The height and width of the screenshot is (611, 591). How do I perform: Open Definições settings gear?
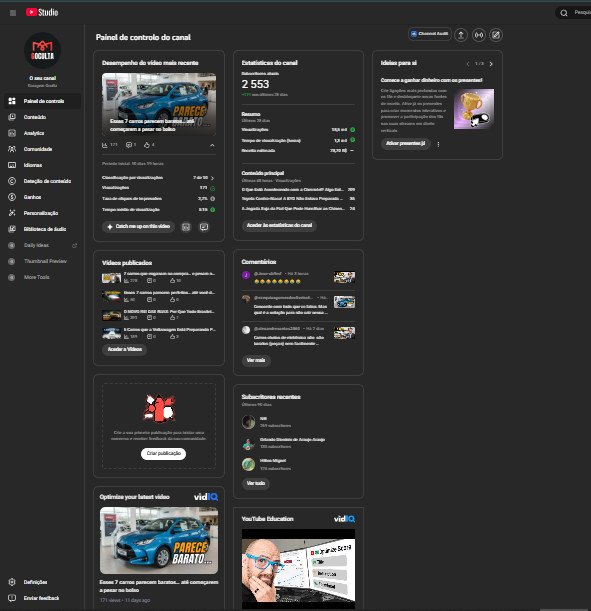12,582
